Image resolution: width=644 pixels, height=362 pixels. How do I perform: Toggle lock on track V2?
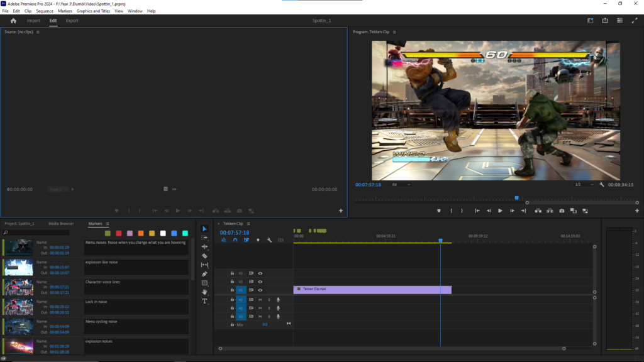pos(232,282)
